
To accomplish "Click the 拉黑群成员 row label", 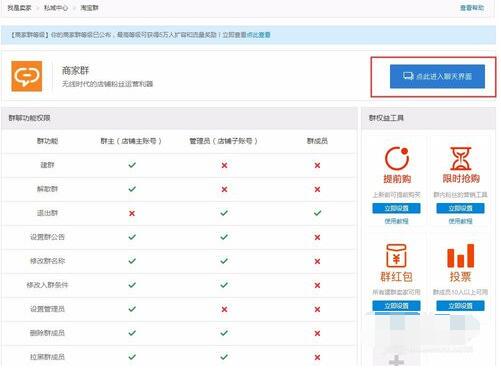I will [47, 357].
